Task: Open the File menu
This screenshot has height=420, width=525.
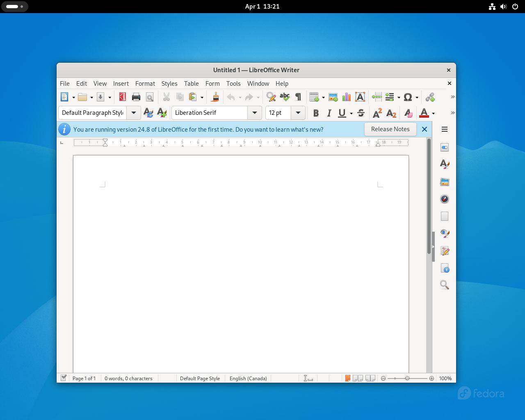Action: click(65, 83)
